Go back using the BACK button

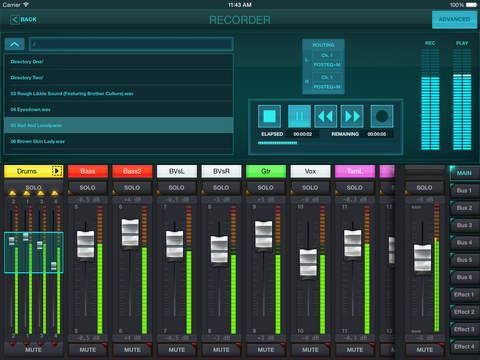tap(23, 20)
